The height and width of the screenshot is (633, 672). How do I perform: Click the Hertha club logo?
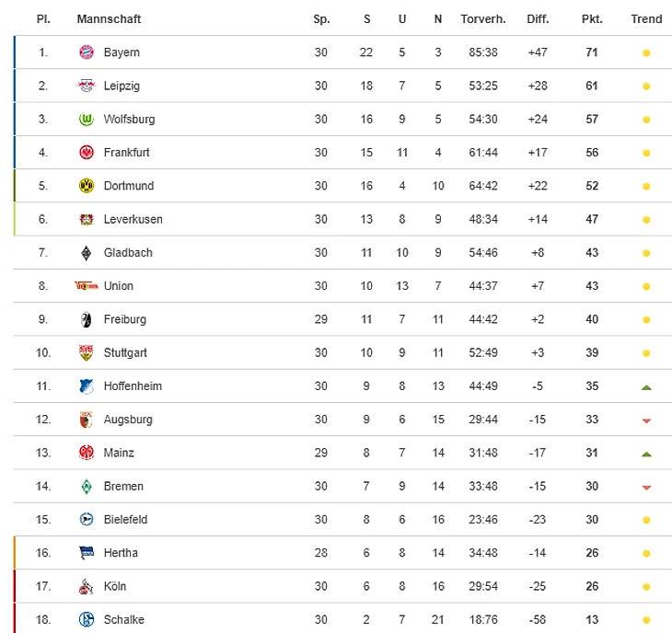[x=87, y=553]
